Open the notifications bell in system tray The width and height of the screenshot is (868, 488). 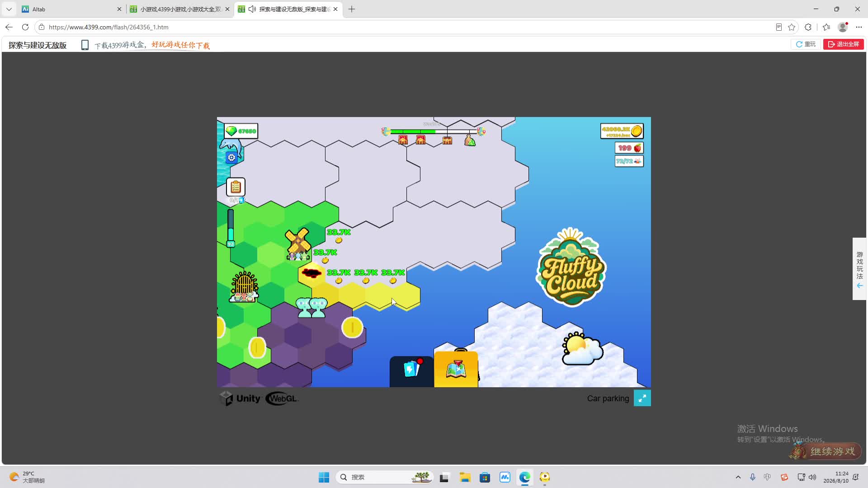(x=855, y=477)
